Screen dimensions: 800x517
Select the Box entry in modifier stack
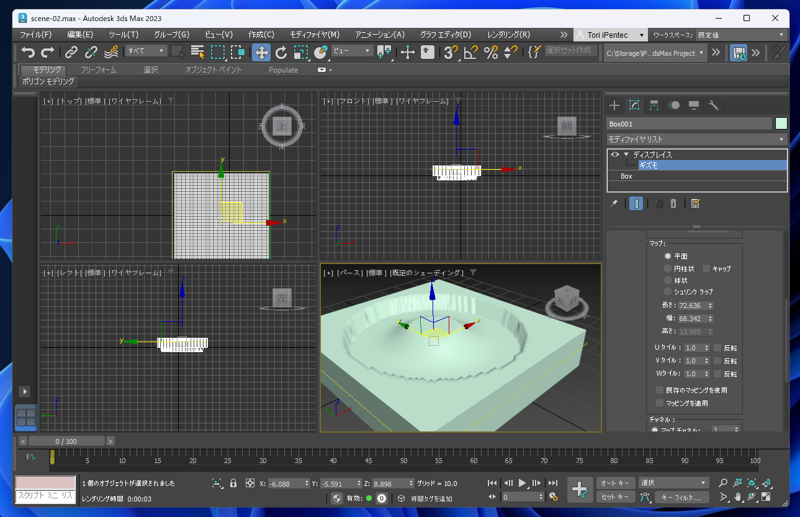[x=696, y=176]
